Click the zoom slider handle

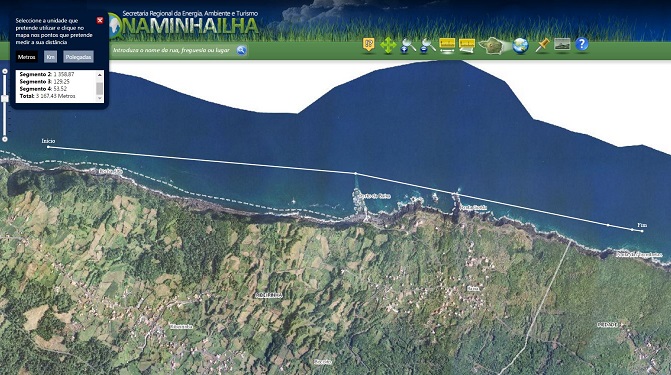5,99
